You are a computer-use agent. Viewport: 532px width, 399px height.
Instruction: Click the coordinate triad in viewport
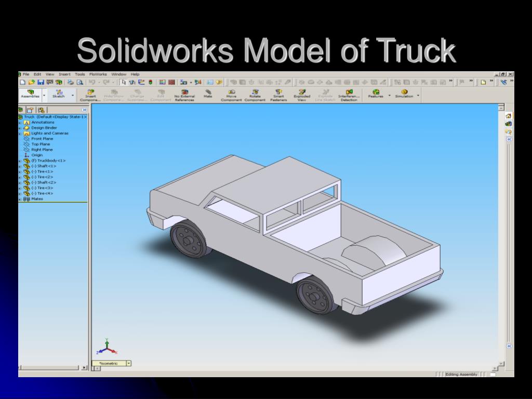[107, 347]
